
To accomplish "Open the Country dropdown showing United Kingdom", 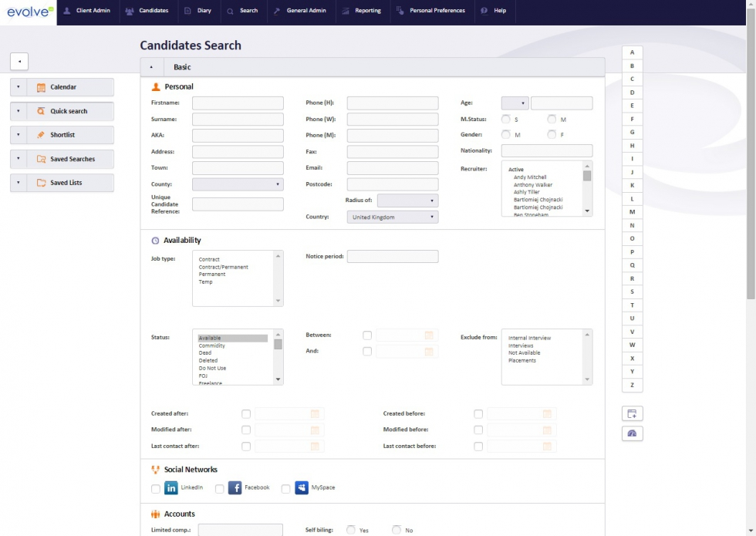I will [392, 217].
